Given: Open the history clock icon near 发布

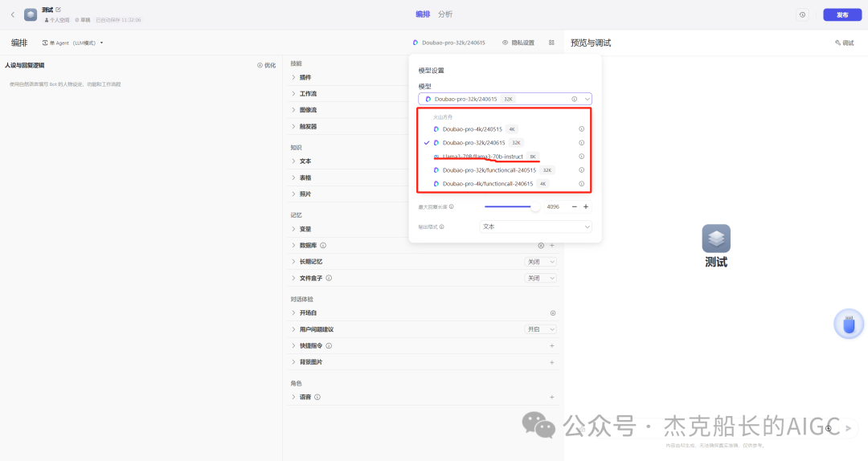Looking at the screenshot, I should click(802, 15).
